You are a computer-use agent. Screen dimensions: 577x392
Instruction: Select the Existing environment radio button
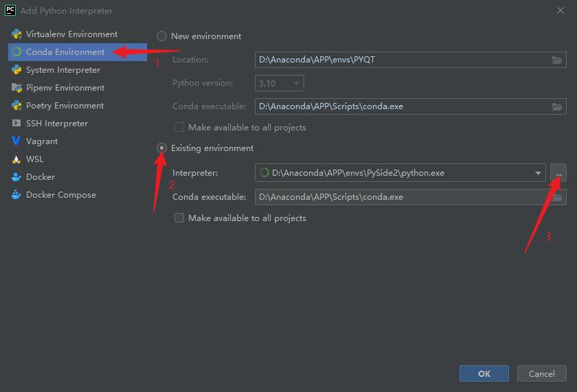tap(161, 148)
